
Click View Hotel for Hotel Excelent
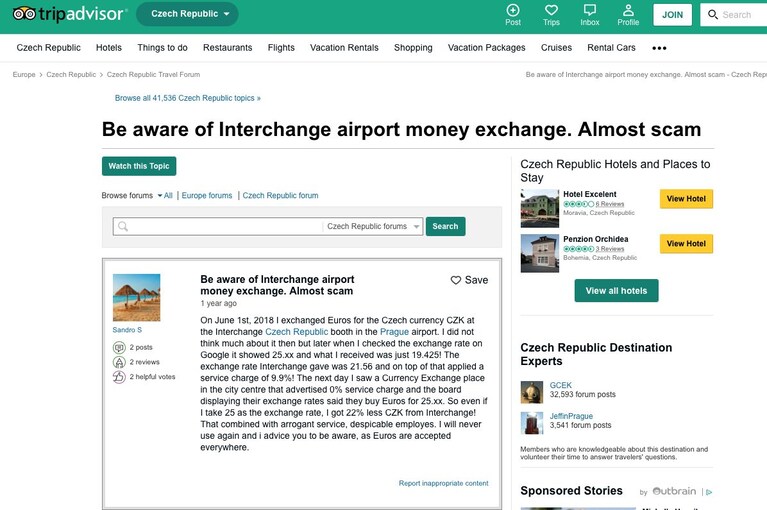pos(686,199)
